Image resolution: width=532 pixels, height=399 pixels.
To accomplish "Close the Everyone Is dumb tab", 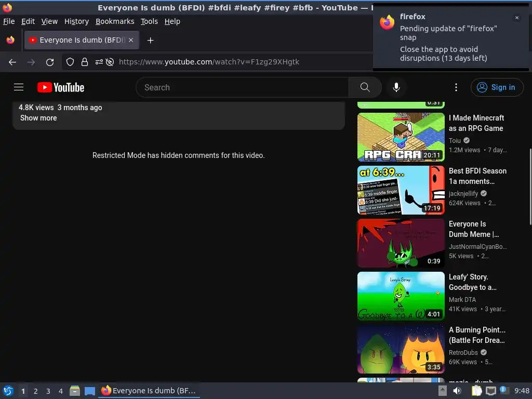I will point(131,40).
